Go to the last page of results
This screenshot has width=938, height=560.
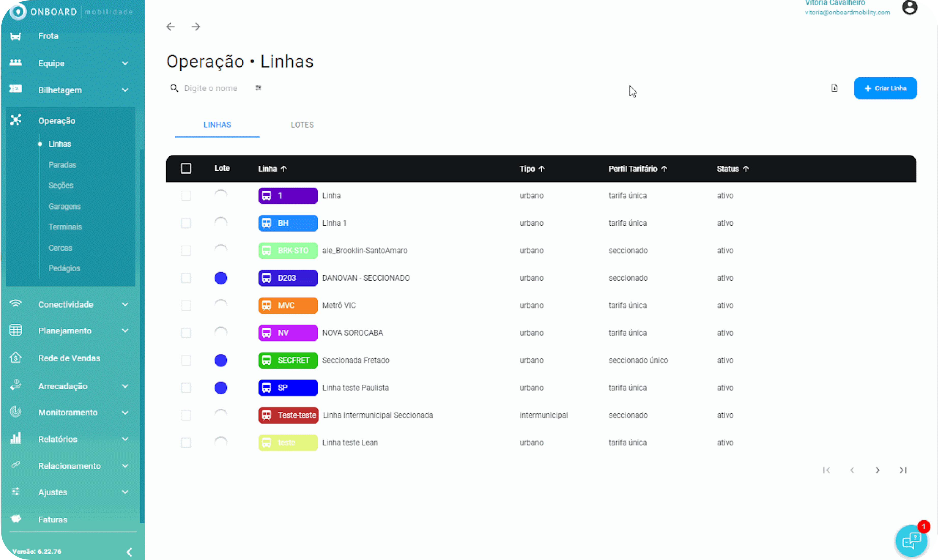point(903,470)
